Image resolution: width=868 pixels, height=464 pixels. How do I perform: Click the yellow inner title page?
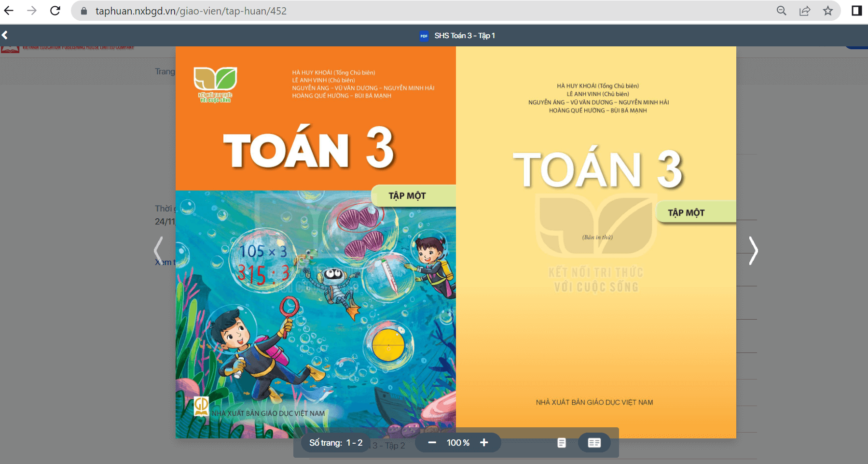click(596, 242)
